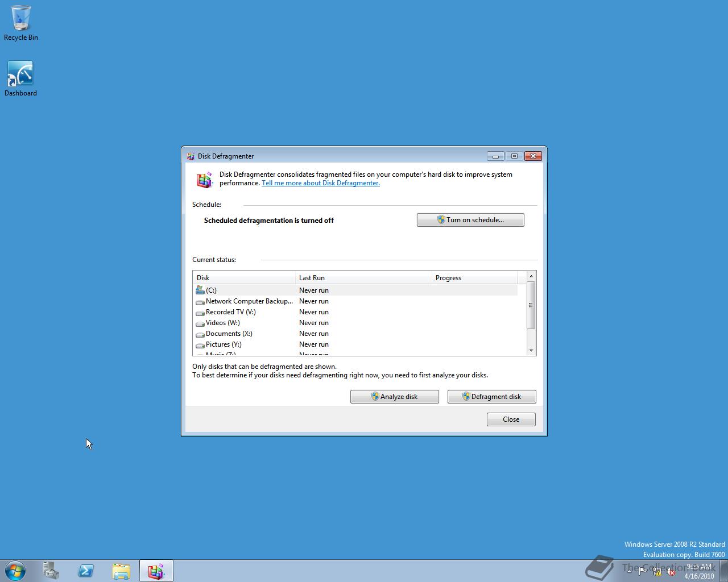The width and height of the screenshot is (728, 582).
Task: Click the Disk column header
Action: (245, 278)
